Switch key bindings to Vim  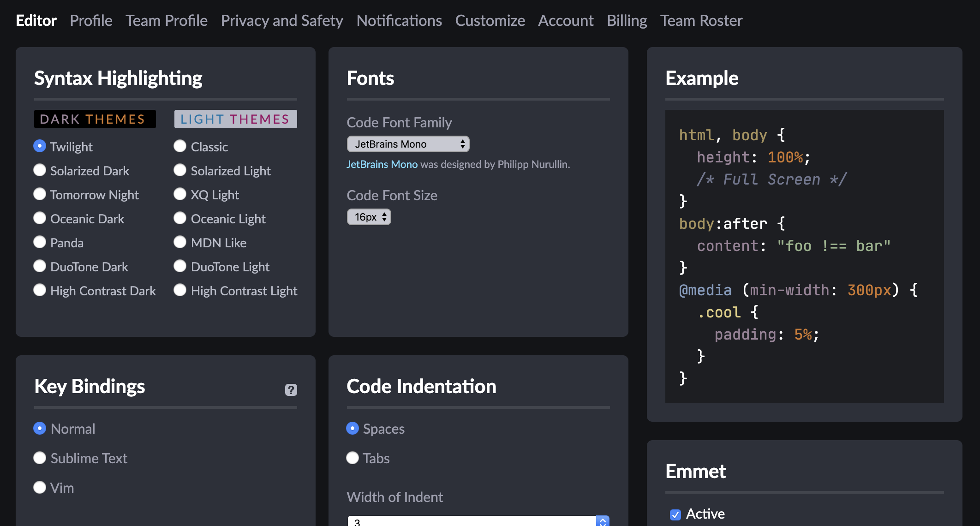point(40,487)
